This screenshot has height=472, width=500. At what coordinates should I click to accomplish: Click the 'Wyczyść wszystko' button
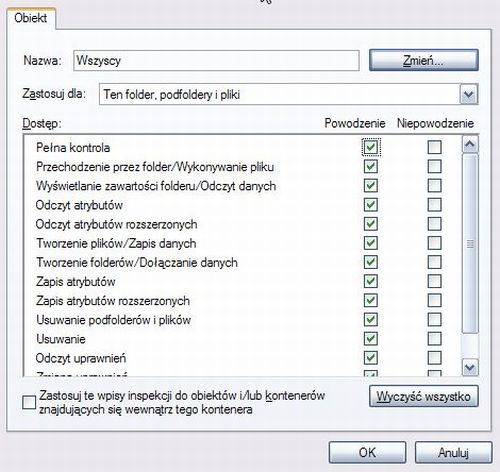coord(424,396)
